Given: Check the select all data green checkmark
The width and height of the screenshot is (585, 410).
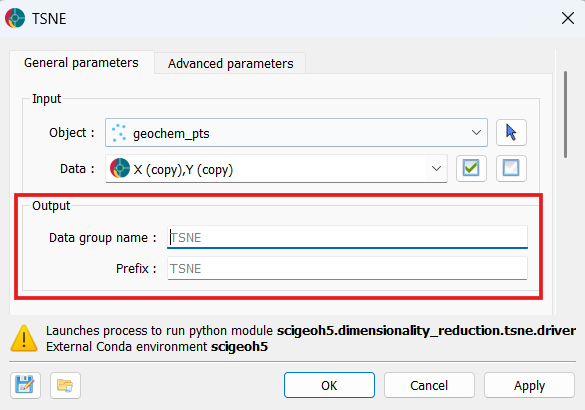Looking at the screenshot, I should pyautogui.click(x=471, y=168).
